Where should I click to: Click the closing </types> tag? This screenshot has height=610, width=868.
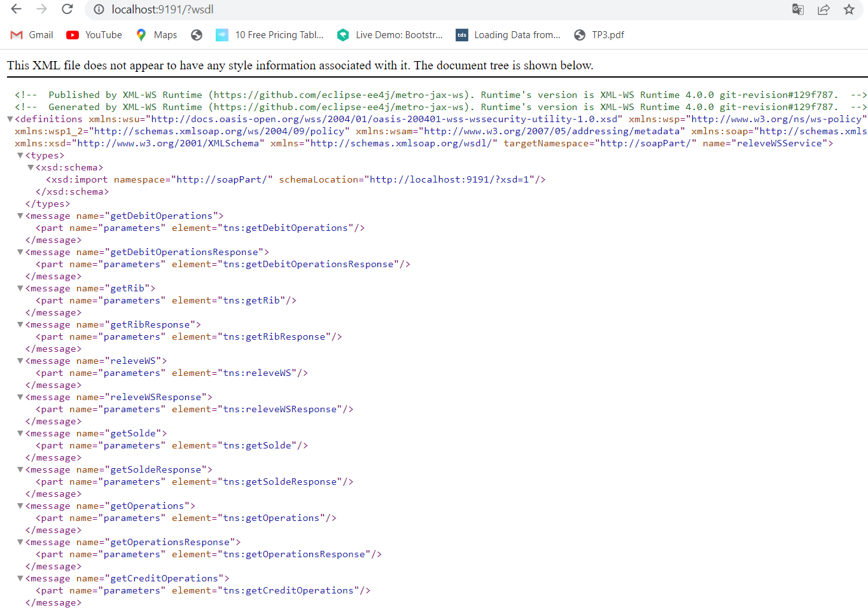[x=48, y=204]
